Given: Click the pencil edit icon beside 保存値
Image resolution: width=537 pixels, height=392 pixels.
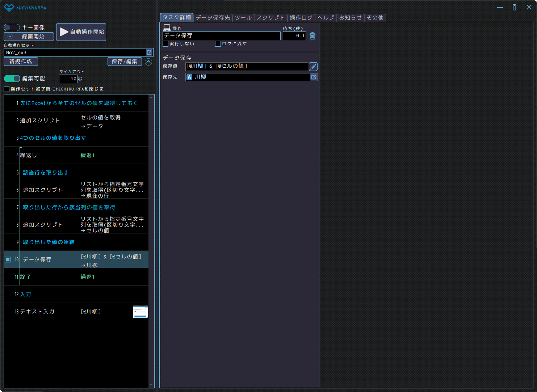Looking at the screenshot, I should point(313,67).
